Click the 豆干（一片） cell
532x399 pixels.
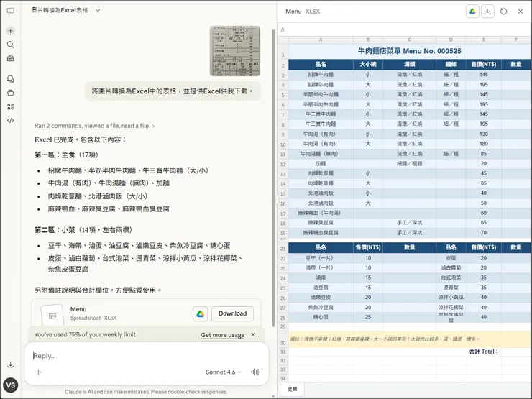pyautogui.click(x=321, y=258)
